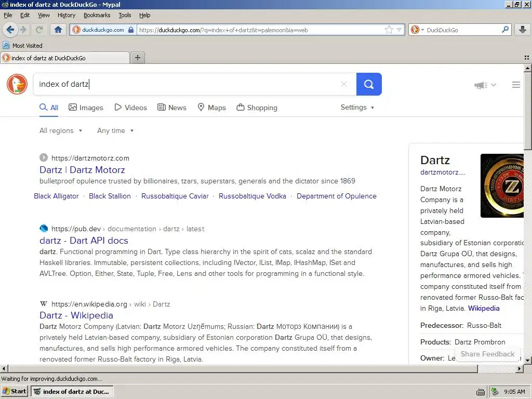Open the Black Alligator sitelink

[x=56, y=196]
